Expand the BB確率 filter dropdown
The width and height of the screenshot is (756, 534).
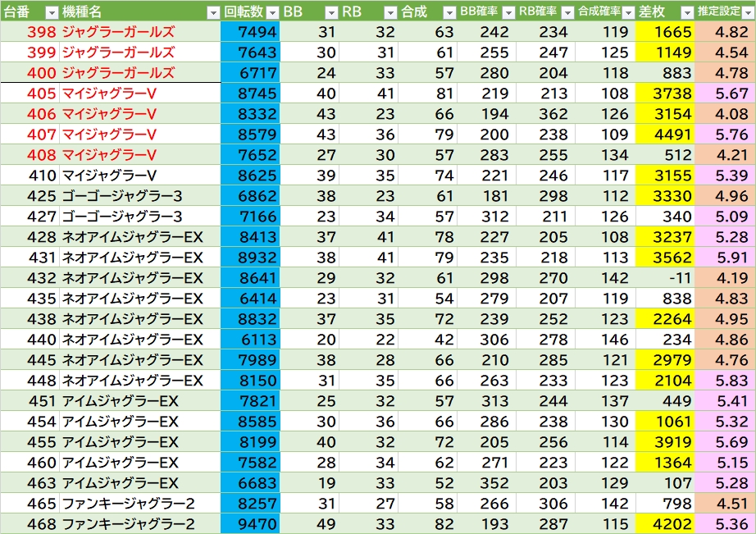(508, 12)
